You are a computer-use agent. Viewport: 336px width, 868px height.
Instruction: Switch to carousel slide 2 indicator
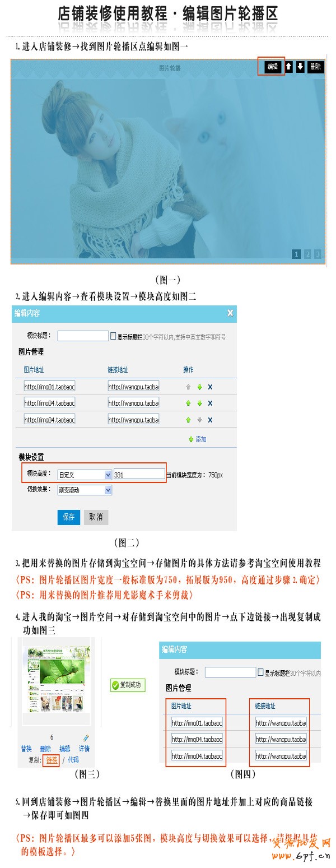pyautogui.click(x=307, y=254)
